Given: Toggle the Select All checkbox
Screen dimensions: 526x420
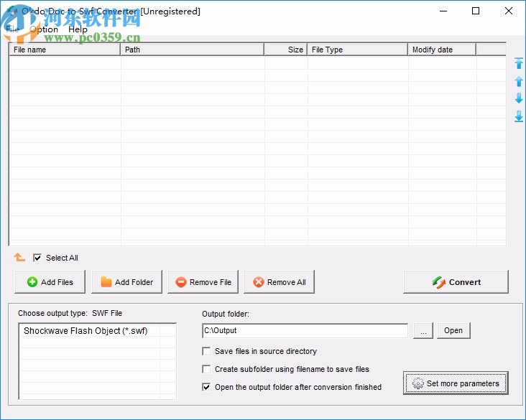Looking at the screenshot, I should point(37,258).
